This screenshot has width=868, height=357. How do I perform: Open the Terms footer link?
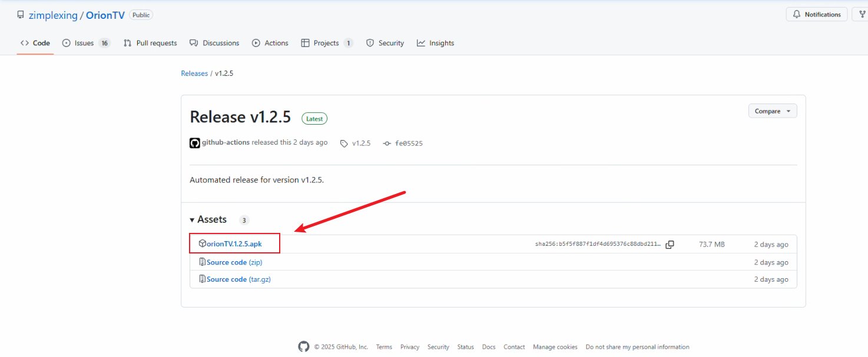384,347
